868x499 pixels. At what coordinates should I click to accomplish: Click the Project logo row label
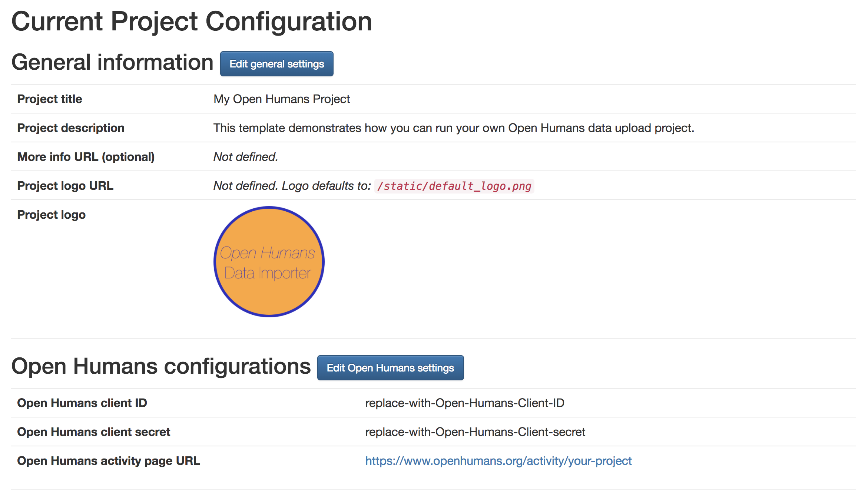[51, 215]
